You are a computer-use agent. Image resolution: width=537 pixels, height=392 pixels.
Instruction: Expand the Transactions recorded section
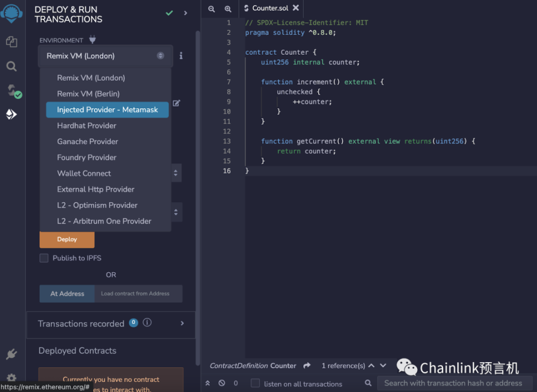point(182,324)
